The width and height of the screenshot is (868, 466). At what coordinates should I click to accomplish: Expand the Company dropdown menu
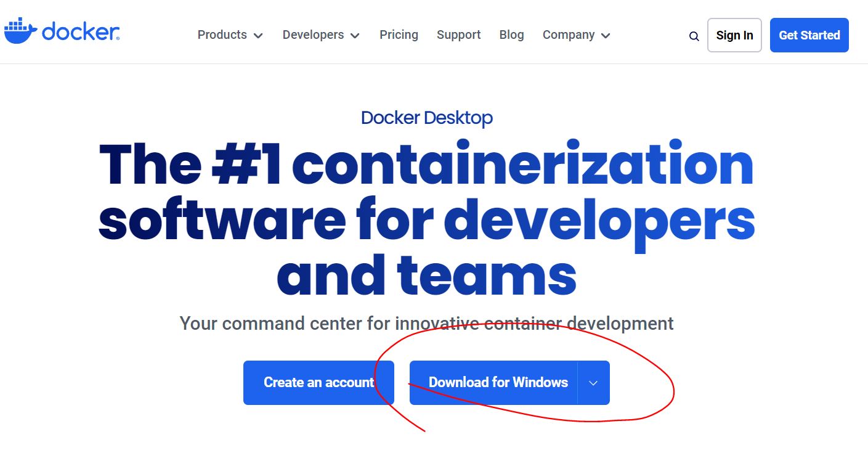click(x=576, y=35)
